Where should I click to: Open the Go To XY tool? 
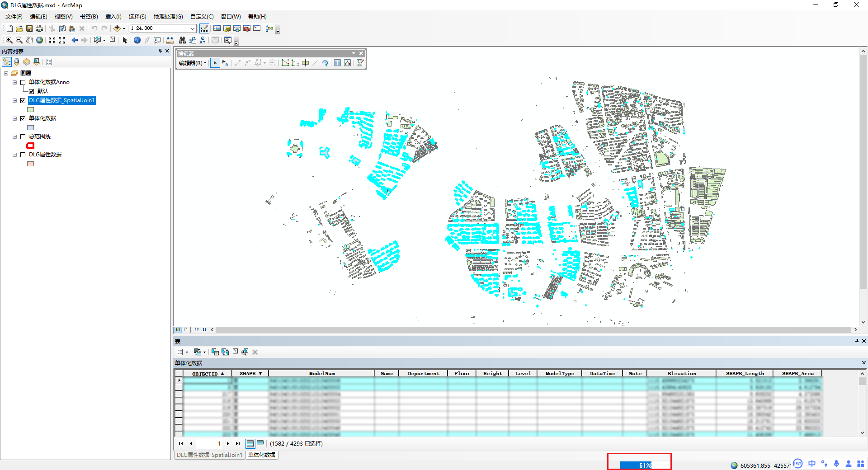point(203,40)
